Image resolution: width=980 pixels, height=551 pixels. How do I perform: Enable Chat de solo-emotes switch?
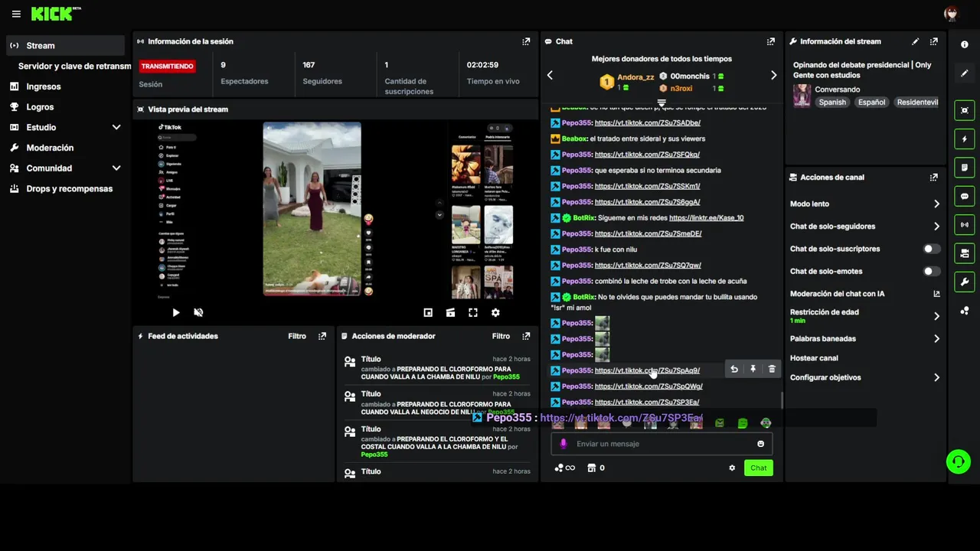[x=931, y=271]
